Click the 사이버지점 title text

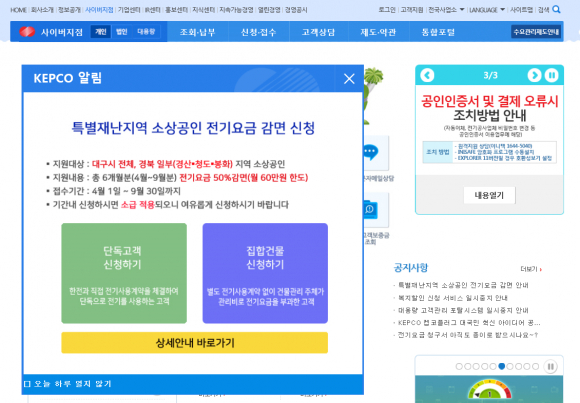62,32
